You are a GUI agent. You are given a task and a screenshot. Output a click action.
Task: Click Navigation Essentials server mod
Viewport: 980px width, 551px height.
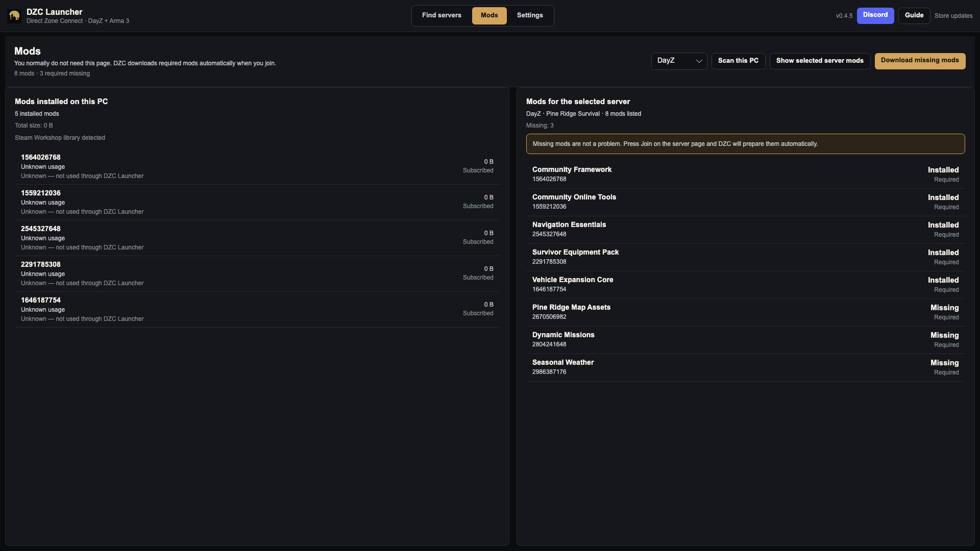pyautogui.click(x=745, y=230)
